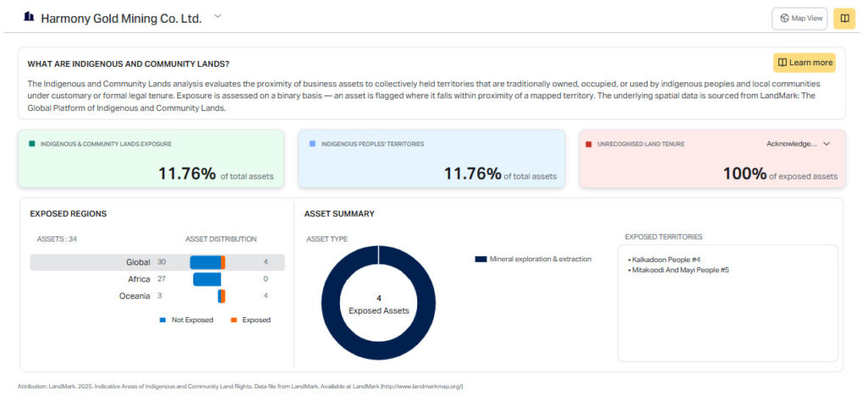This screenshot has width=868, height=395.
Task: Click the EXPOSED REGIONS heading
Action: coord(68,214)
